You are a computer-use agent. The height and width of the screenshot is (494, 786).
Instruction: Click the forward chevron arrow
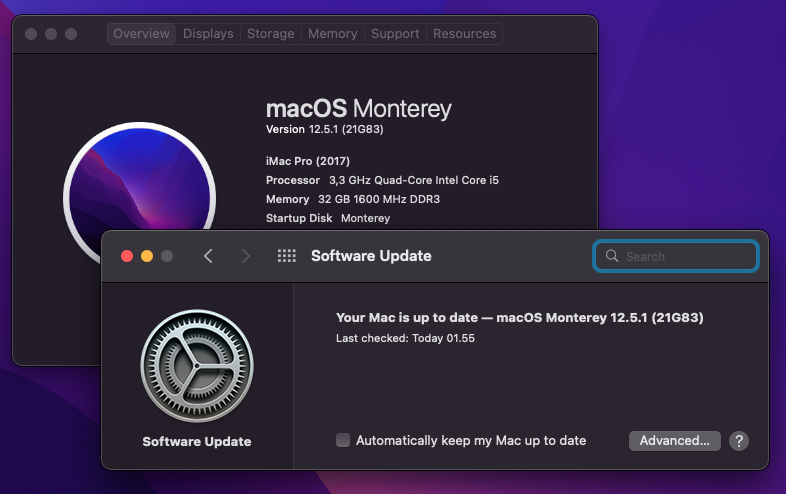tap(245, 256)
